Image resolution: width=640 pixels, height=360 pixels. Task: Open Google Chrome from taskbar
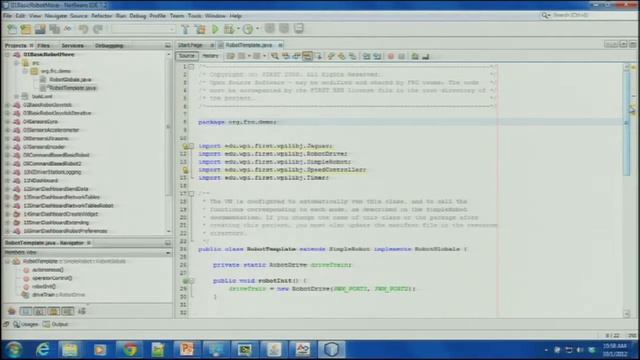pos(130,349)
